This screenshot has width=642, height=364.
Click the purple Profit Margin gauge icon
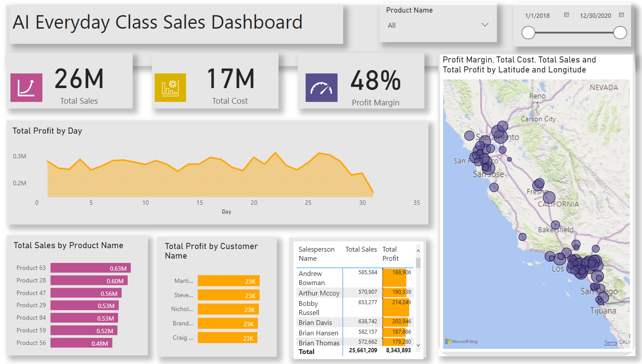coord(321,88)
